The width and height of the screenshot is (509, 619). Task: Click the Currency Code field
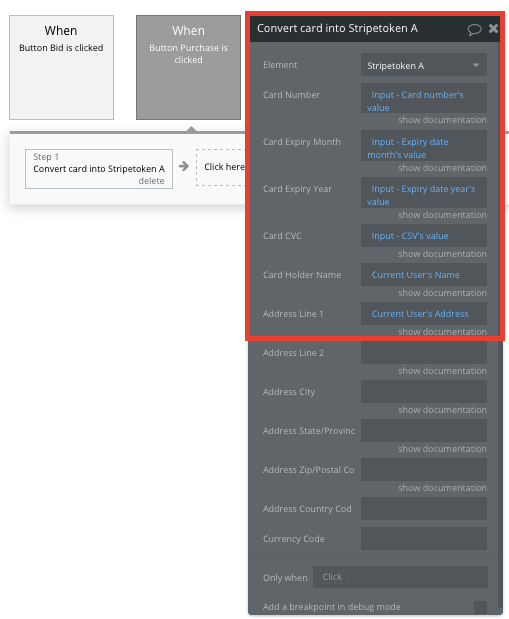424,538
